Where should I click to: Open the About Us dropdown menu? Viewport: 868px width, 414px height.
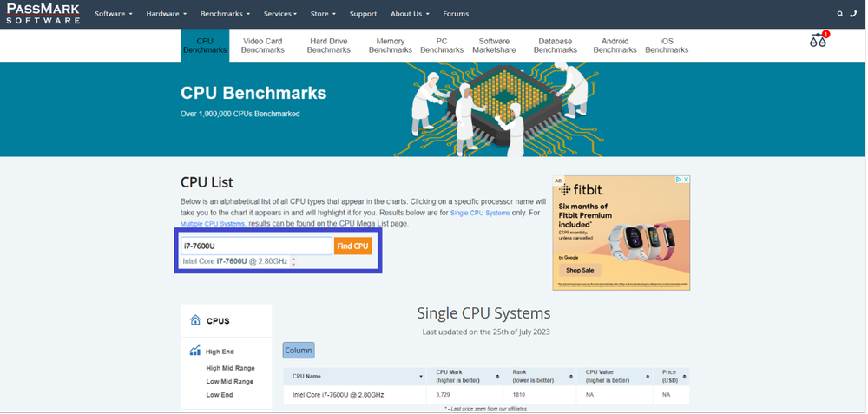(410, 14)
